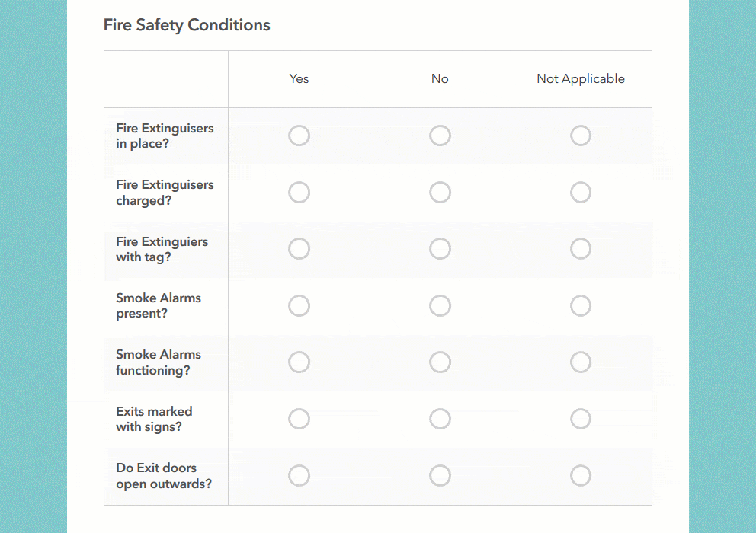
Task: Select Yes for Fire Extinguisers charged
Action: [x=299, y=192]
